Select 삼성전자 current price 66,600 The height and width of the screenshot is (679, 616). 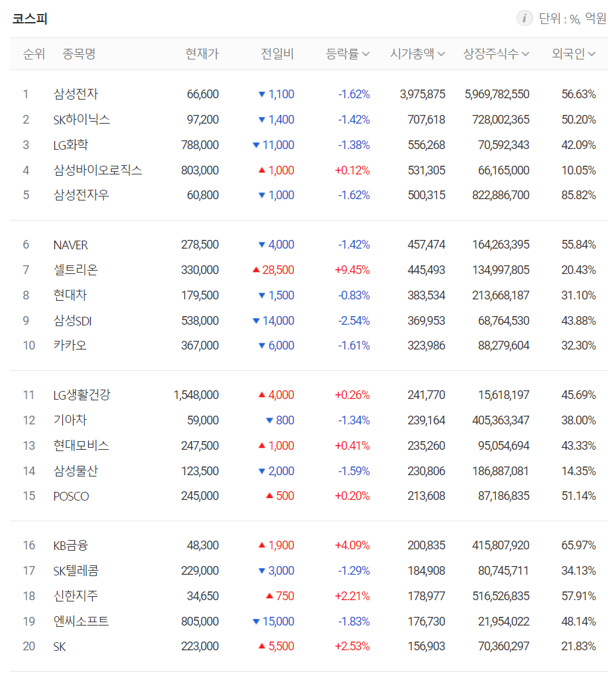[x=202, y=94]
